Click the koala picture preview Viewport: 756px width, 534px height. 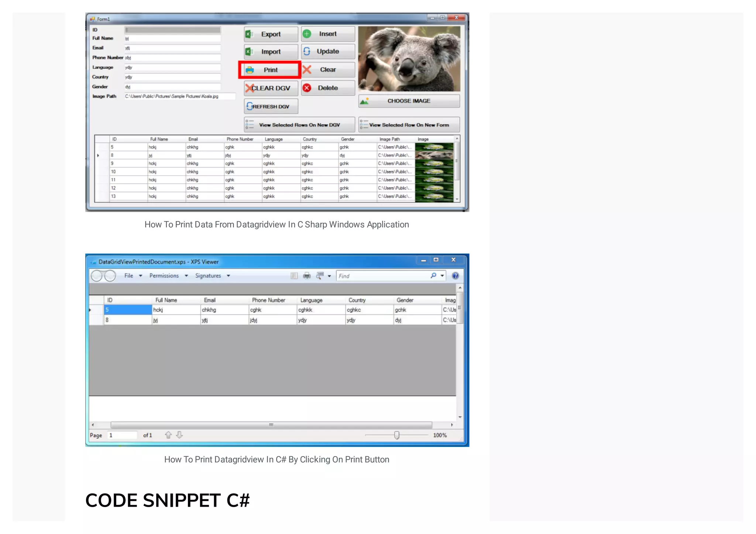point(409,59)
